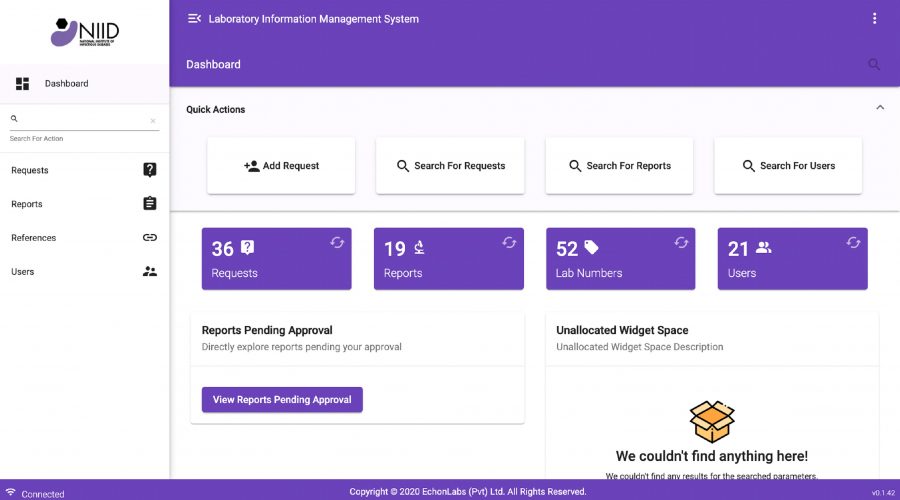Click the Add Request button

tap(281, 166)
